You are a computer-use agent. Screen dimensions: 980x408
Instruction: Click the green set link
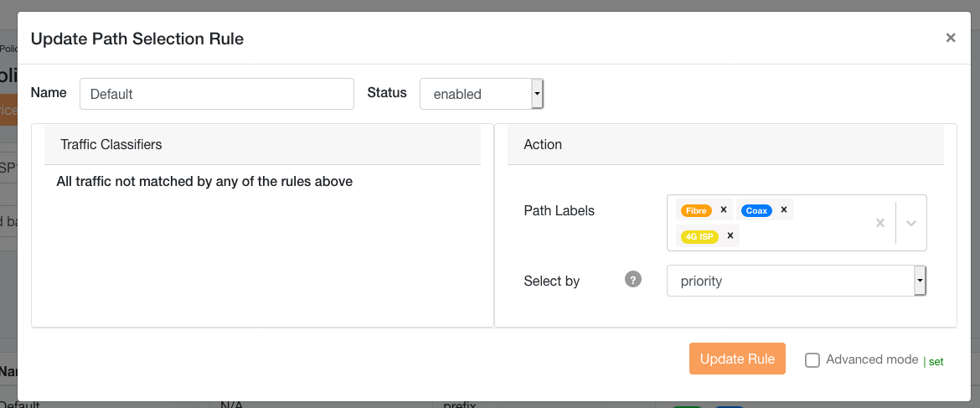point(936,362)
